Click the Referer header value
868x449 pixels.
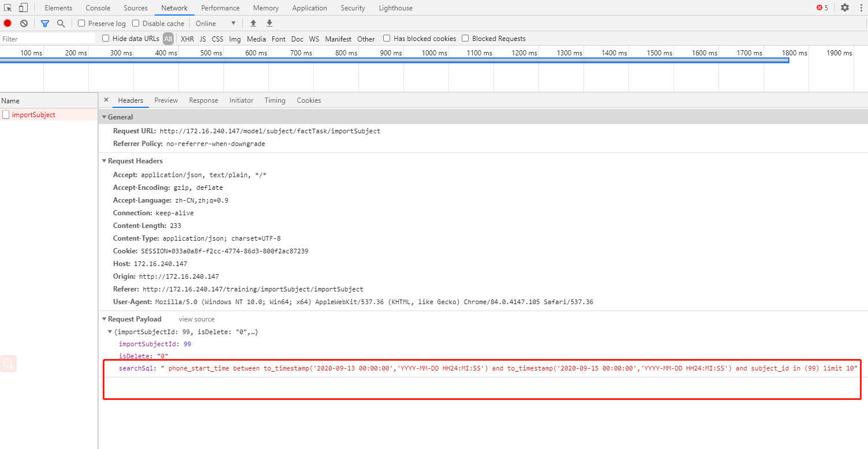click(253, 289)
